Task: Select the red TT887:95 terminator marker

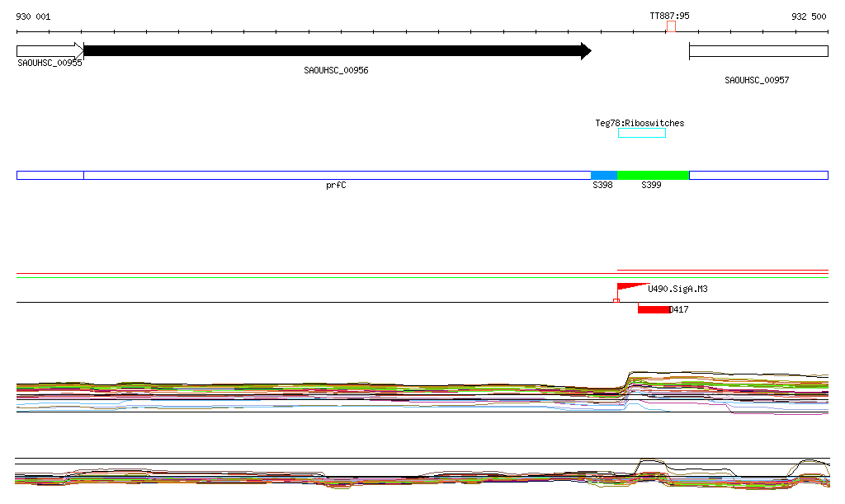Action: click(x=671, y=27)
